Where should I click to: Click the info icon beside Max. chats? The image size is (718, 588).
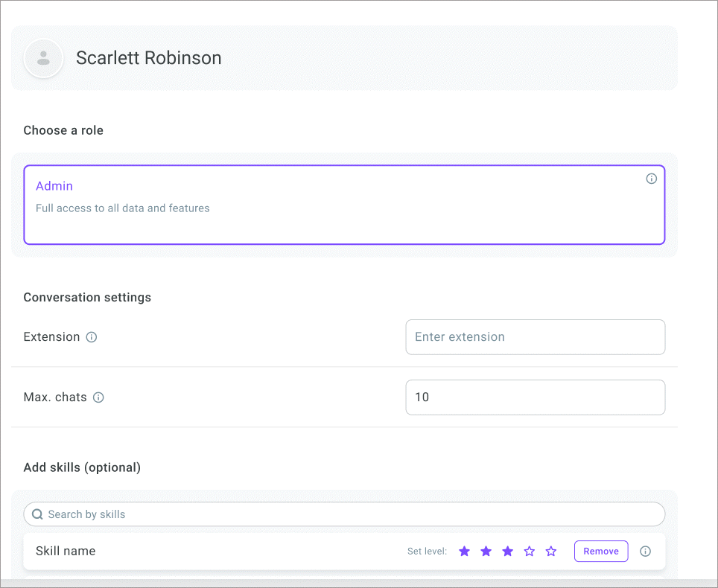98,397
